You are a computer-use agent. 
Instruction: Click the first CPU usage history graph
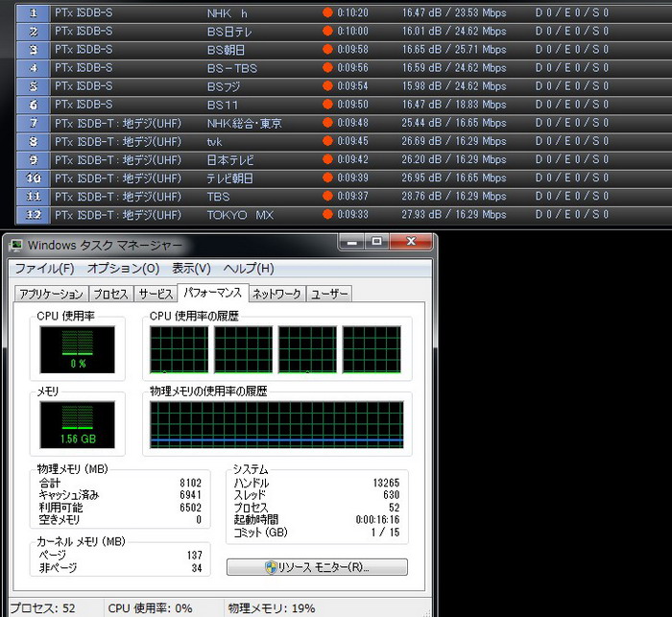coord(180,349)
